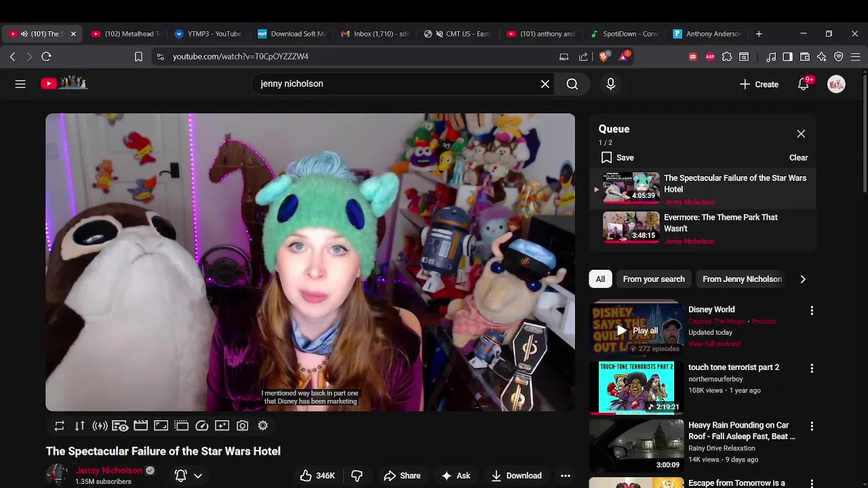This screenshot has width=868, height=488.
Task: Open the Brave Wallet icon
Action: (x=805, y=57)
